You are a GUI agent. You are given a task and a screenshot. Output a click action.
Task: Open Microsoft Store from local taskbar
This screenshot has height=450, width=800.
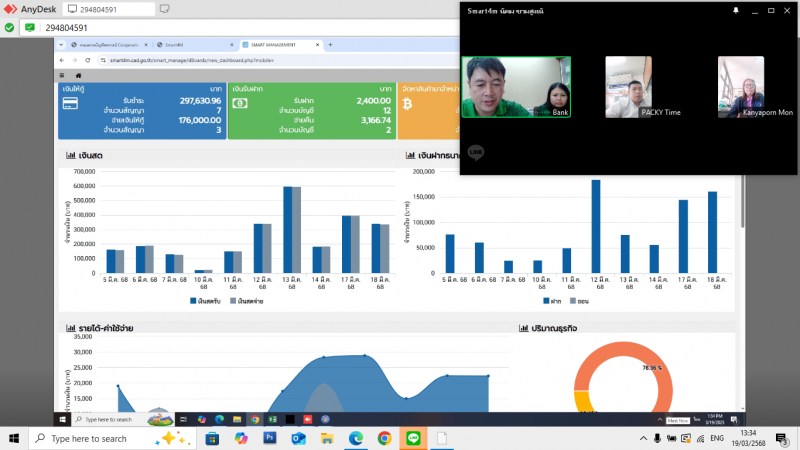pos(212,438)
